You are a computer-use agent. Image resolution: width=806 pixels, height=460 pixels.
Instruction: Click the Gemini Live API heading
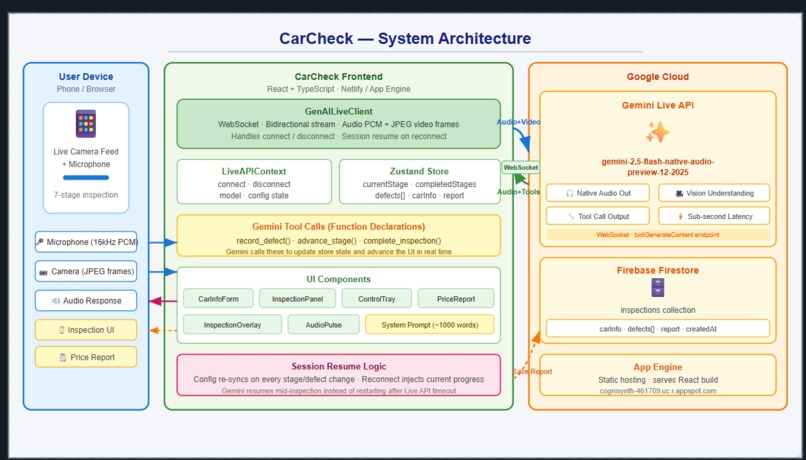(x=657, y=105)
